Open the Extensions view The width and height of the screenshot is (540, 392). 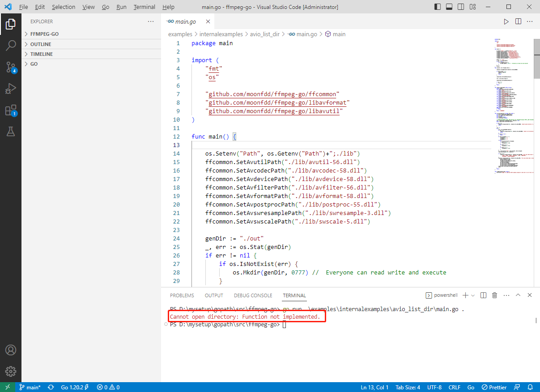point(11,110)
